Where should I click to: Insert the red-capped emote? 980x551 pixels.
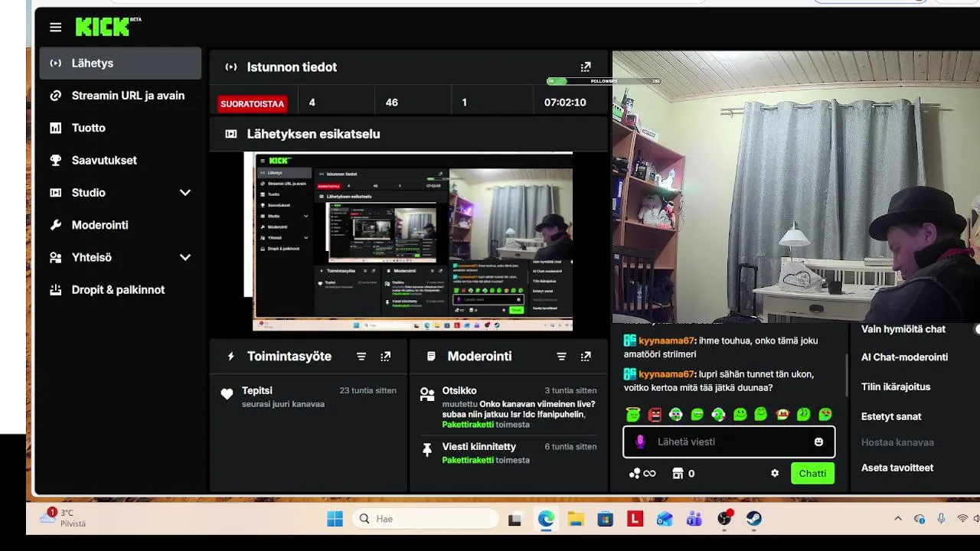[x=782, y=414]
